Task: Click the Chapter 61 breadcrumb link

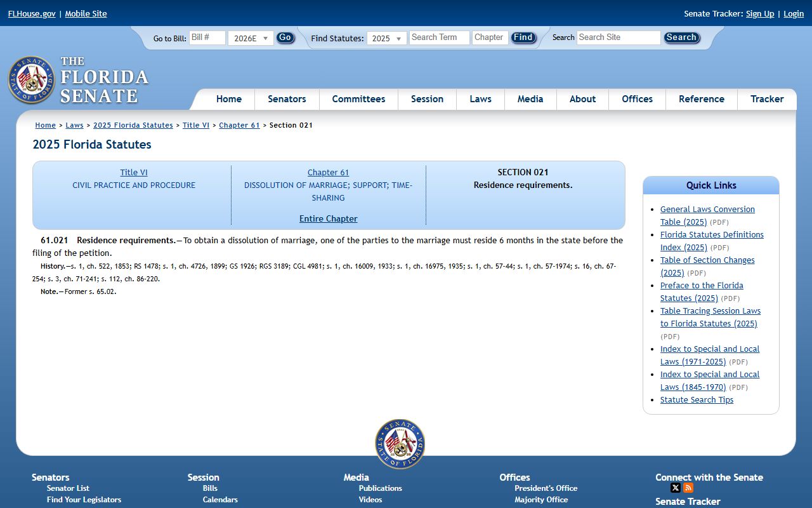Action: (239, 125)
